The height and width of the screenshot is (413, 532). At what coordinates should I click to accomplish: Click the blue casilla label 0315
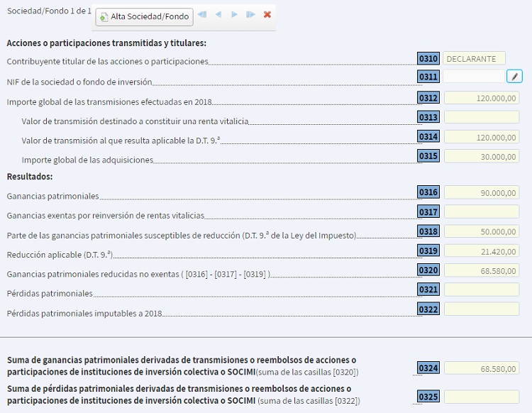[x=428, y=156]
